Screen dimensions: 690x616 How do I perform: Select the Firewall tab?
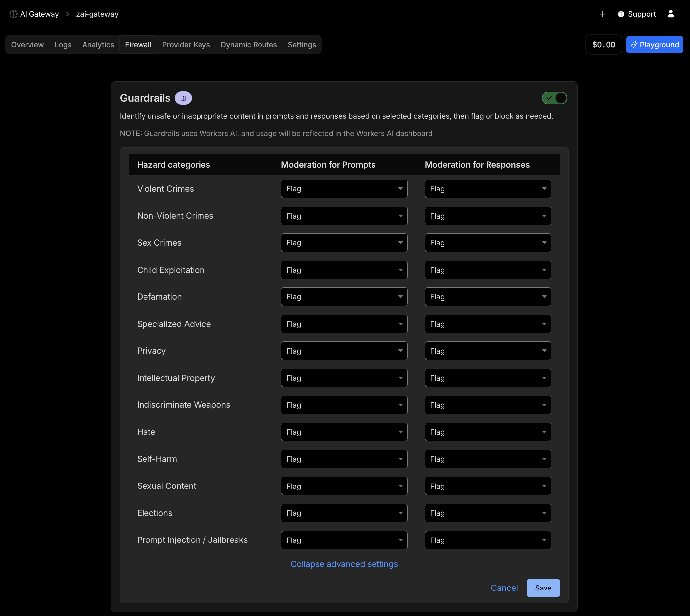[x=138, y=45]
